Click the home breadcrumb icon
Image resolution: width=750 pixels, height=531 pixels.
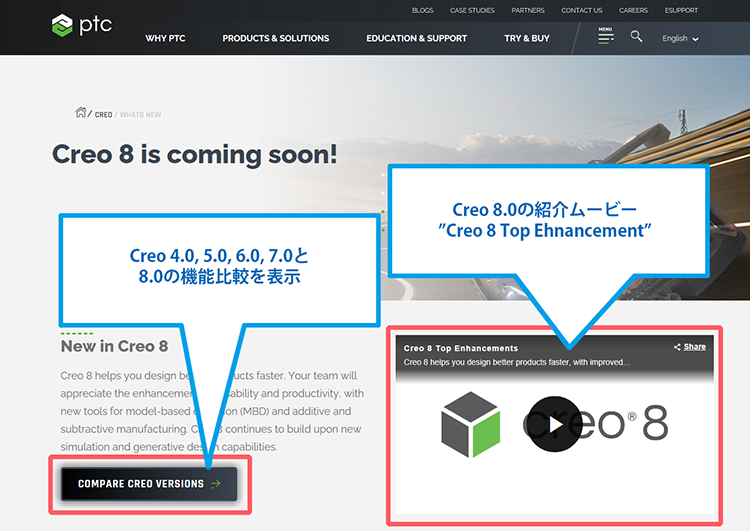point(80,112)
